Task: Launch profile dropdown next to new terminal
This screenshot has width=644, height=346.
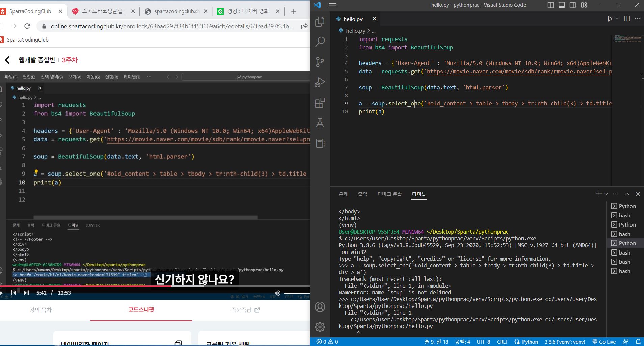Action: [606, 194]
